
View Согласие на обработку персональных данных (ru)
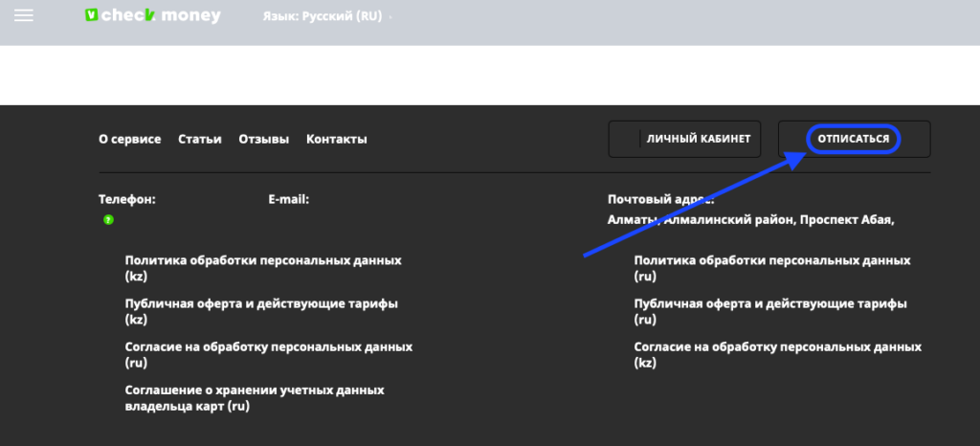pyautogui.click(x=268, y=354)
